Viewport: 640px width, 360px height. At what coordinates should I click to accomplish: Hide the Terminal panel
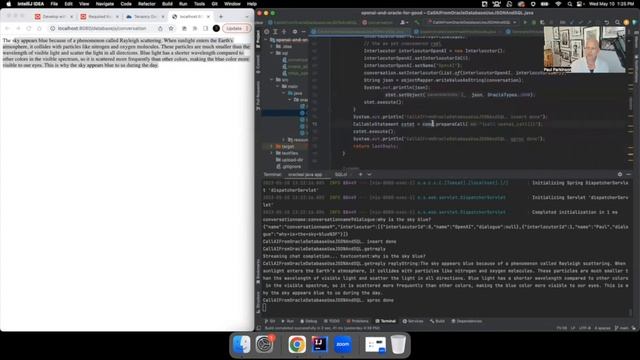pyautogui.click(x=629, y=174)
